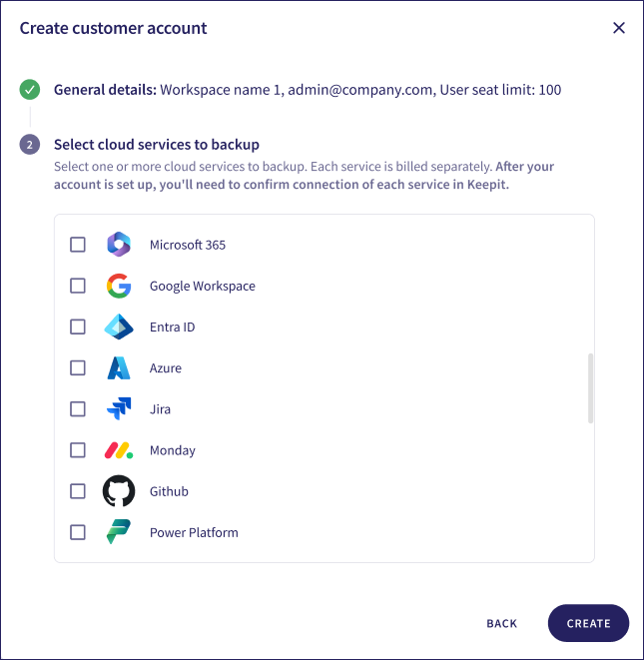
Task: Check the Github checkbox
Action: click(x=78, y=491)
